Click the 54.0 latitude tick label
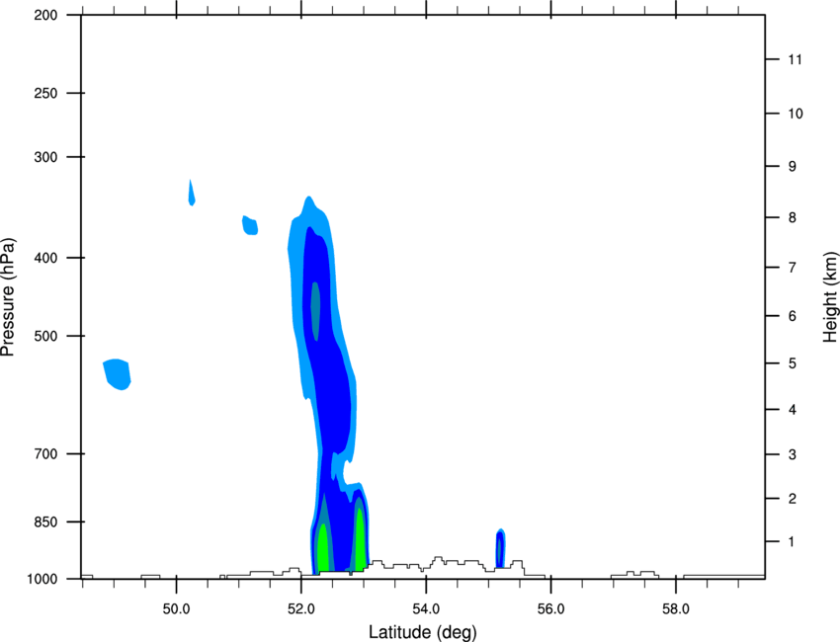 (x=426, y=609)
